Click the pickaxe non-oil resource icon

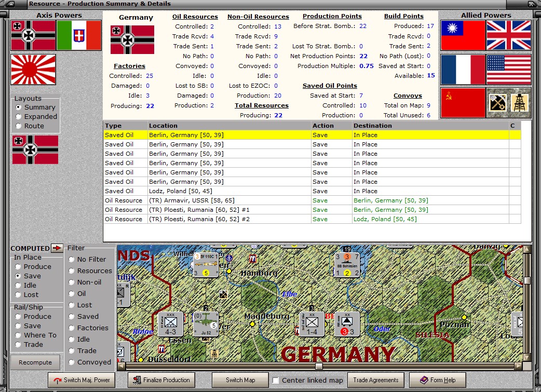[x=497, y=103]
